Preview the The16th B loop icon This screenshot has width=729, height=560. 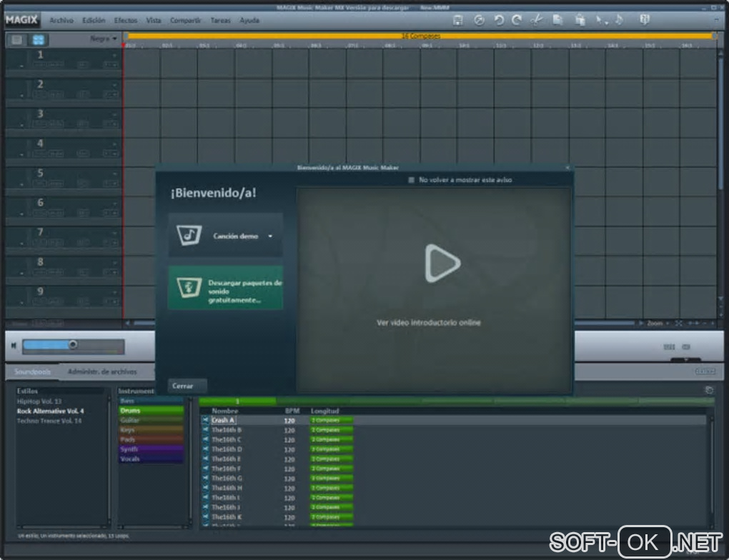click(x=205, y=430)
